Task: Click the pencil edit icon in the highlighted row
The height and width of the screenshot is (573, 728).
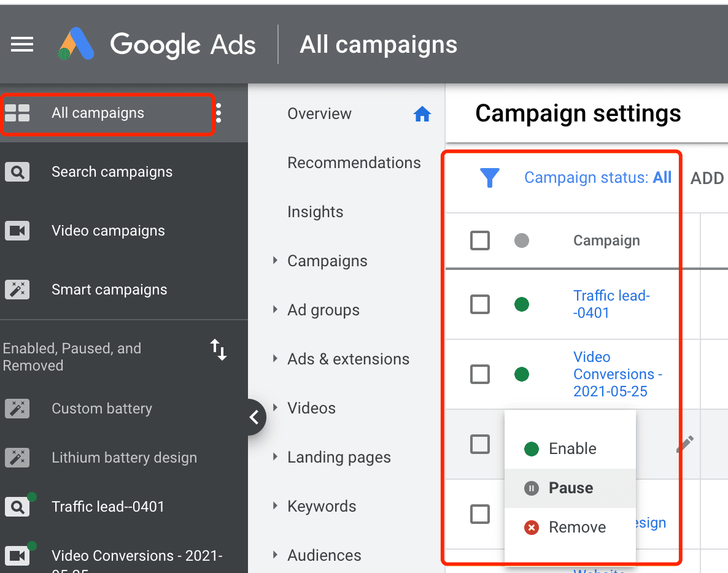Action: coord(685,444)
